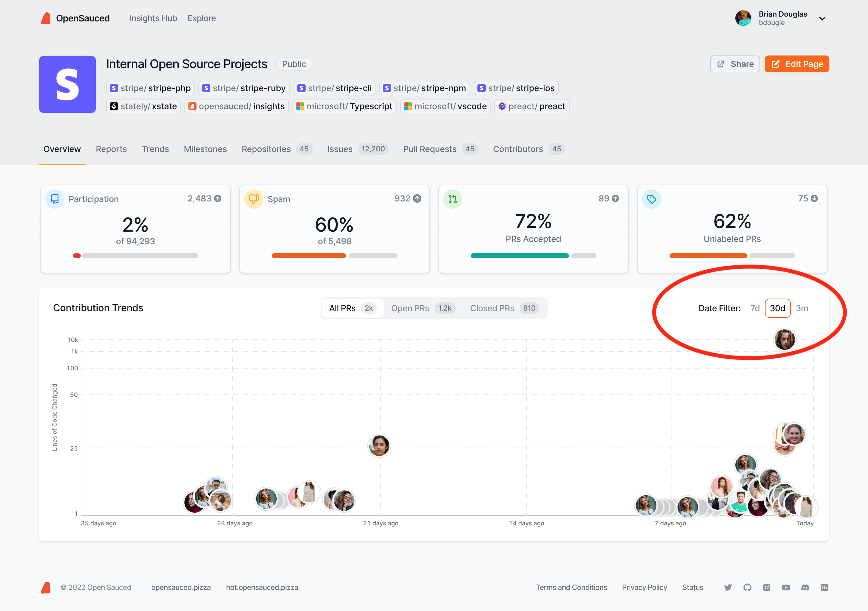Click the large Stripe S page logo
Viewport: 868px width, 611px height.
click(67, 84)
